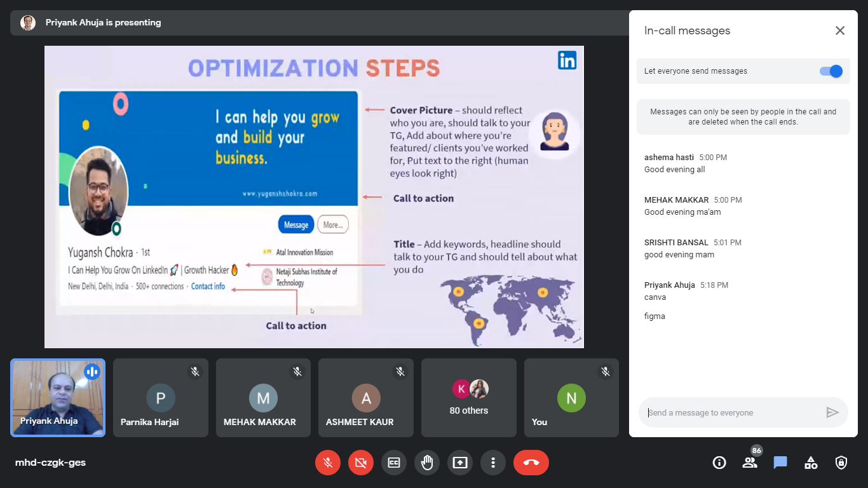Expand the 80 others participant tile

click(469, 398)
